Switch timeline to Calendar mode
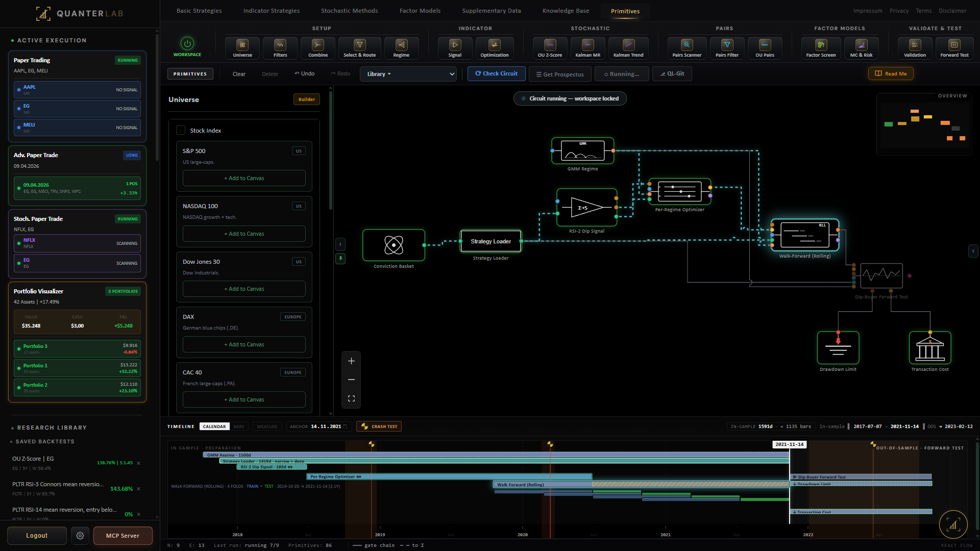This screenshot has width=980, height=551. coord(214,427)
